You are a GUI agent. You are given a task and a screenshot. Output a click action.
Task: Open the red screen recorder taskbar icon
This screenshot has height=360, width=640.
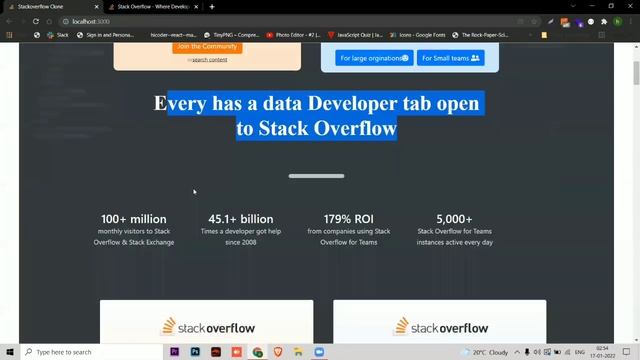(237, 352)
